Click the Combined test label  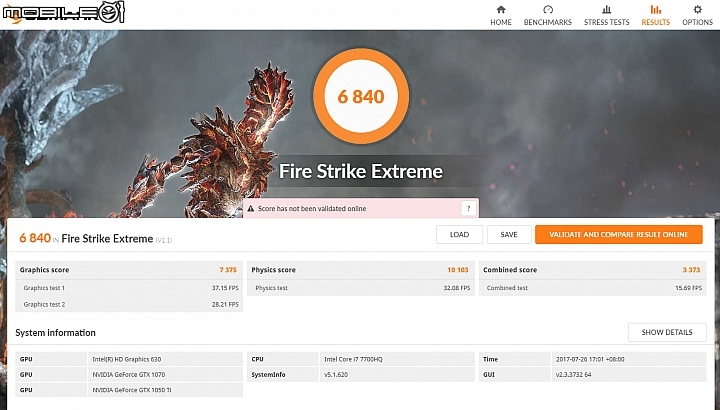tap(507, 288)
